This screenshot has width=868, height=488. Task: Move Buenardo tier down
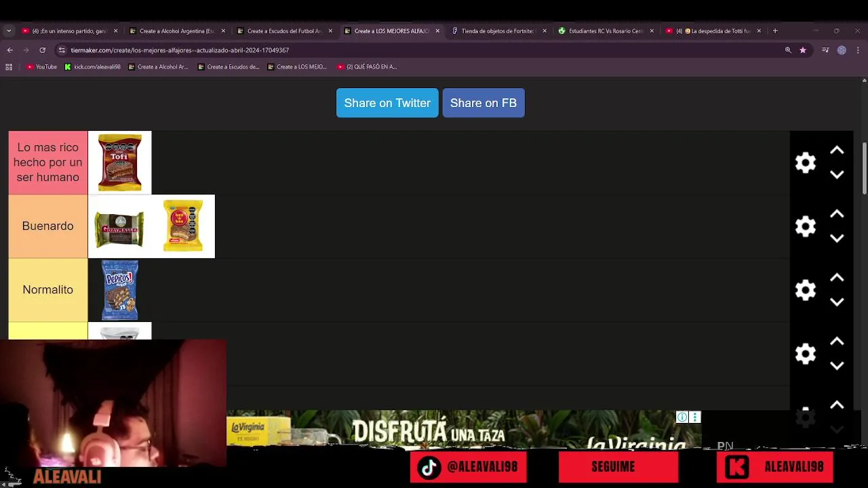point(837,239)
